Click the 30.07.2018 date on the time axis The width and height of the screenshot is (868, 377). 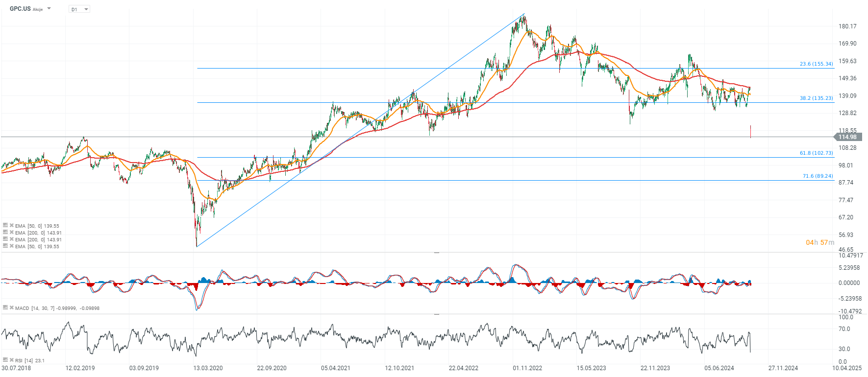(16, 368)
